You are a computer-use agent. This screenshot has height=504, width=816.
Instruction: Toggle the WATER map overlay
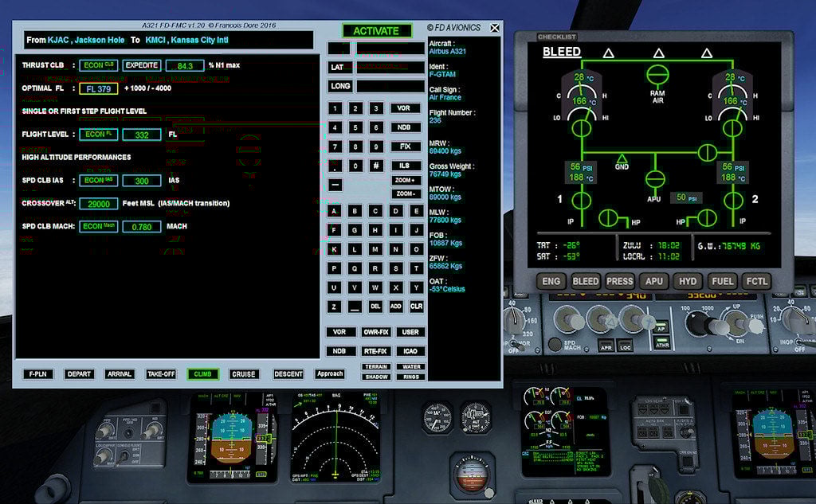pos(411,367)
